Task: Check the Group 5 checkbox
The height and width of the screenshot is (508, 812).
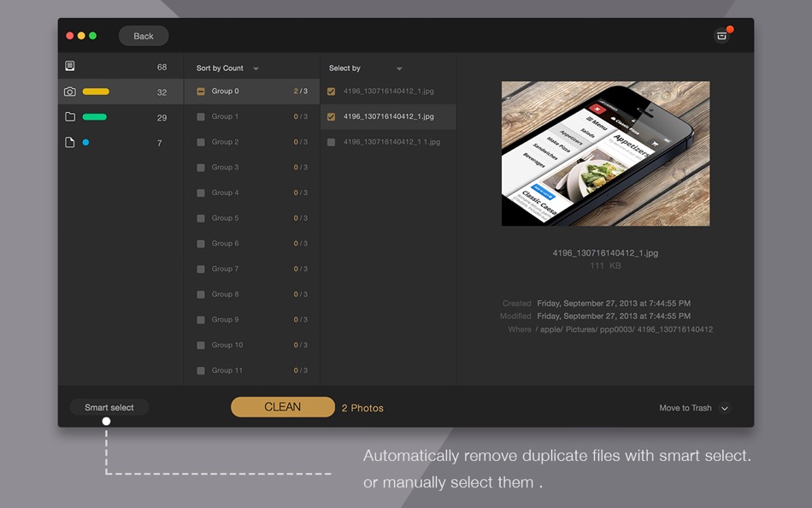Action: point(200,218)
